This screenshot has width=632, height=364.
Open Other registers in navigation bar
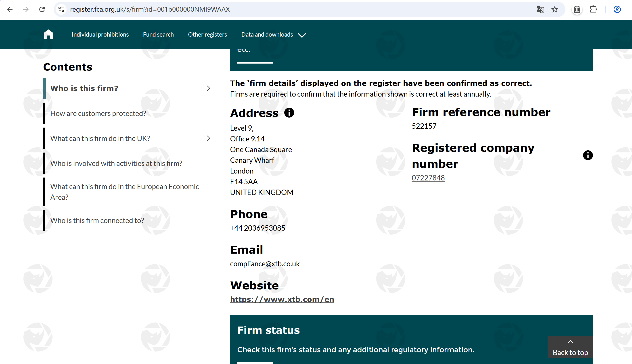pyautogui.click(x=207, y=35)
